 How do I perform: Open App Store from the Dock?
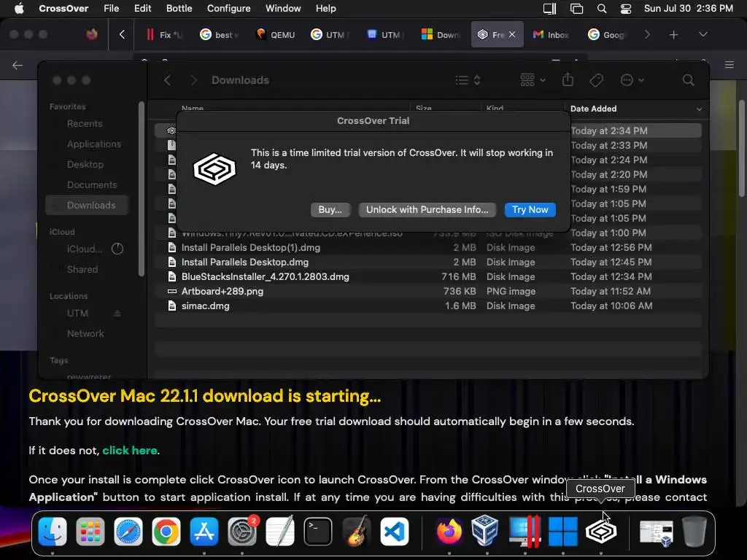point(204,531)
